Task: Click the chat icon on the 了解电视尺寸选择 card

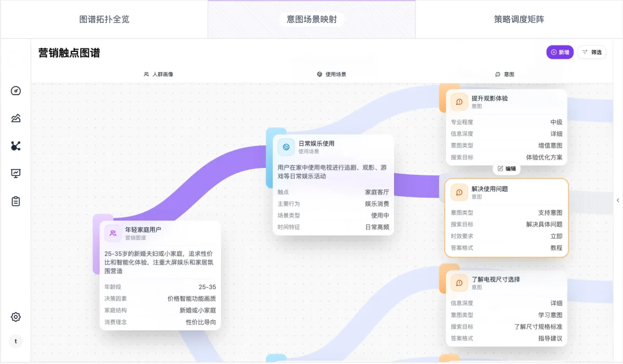Action: pos(459,283)
